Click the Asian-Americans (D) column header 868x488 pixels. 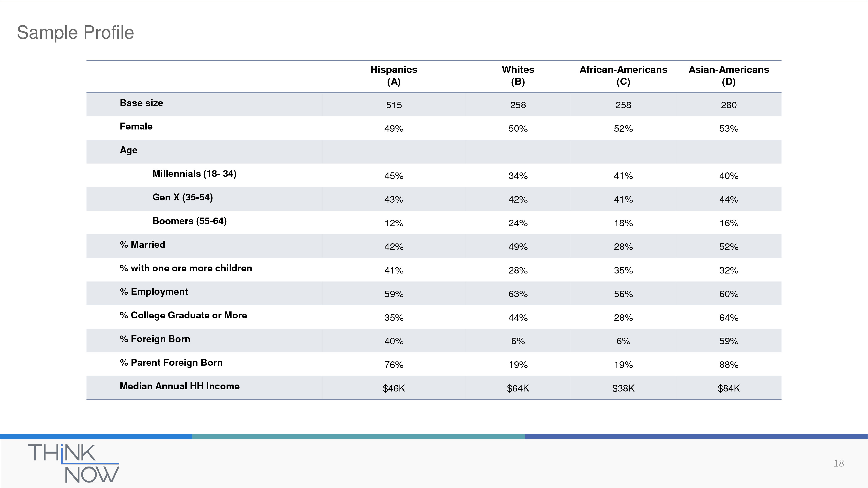(x=728, y=75)
